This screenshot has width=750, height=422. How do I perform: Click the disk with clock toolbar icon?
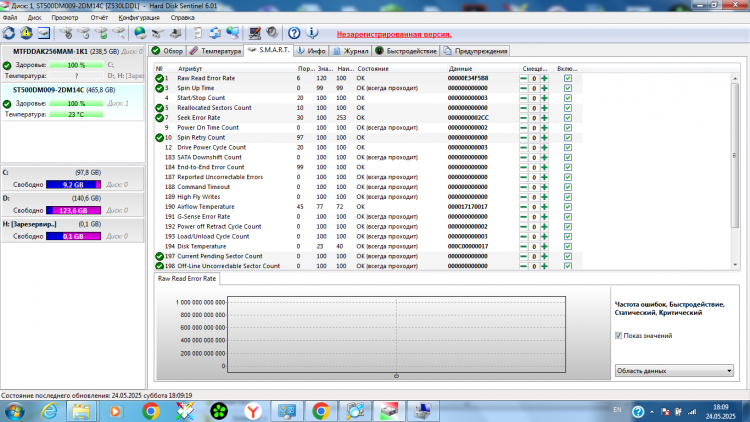84,33
